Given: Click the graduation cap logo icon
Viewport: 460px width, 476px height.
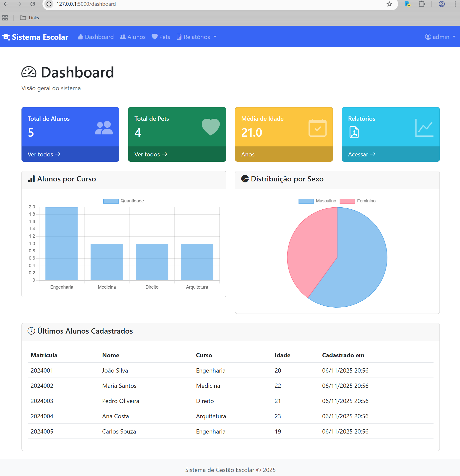Looking at the screenshot, I should pyautogui.click(x=6, y=37).
